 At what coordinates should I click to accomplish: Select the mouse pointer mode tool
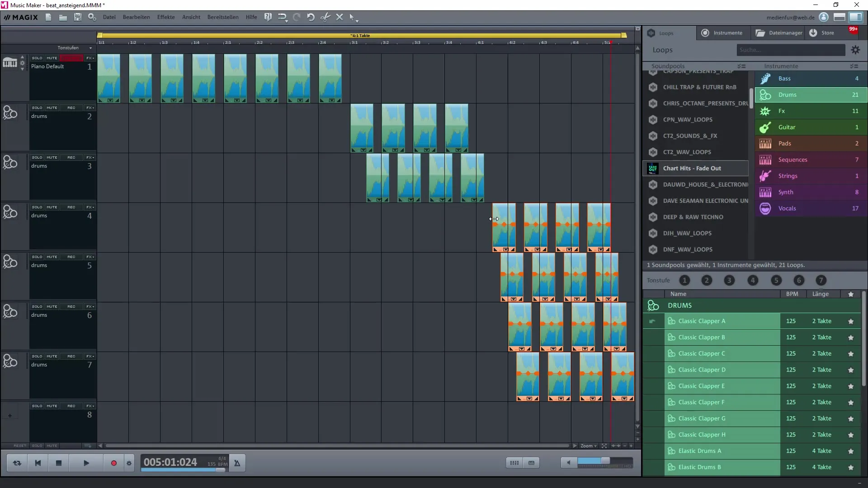[352, 17]
